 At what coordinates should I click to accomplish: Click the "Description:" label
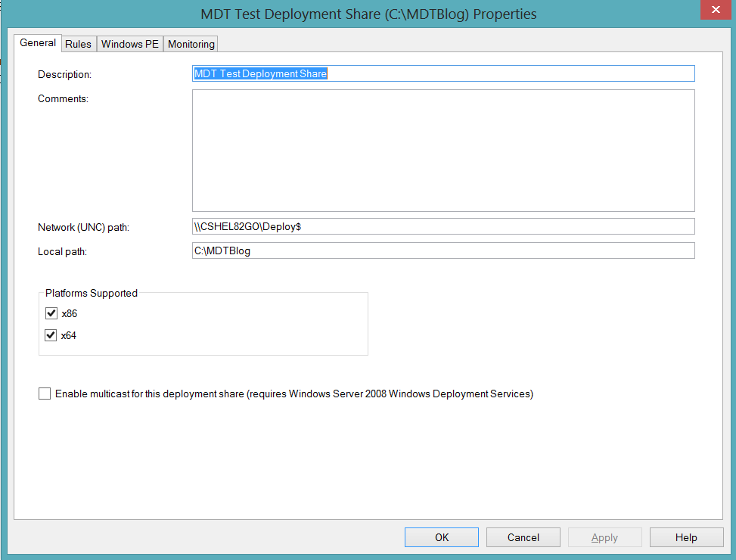point(65,74)
